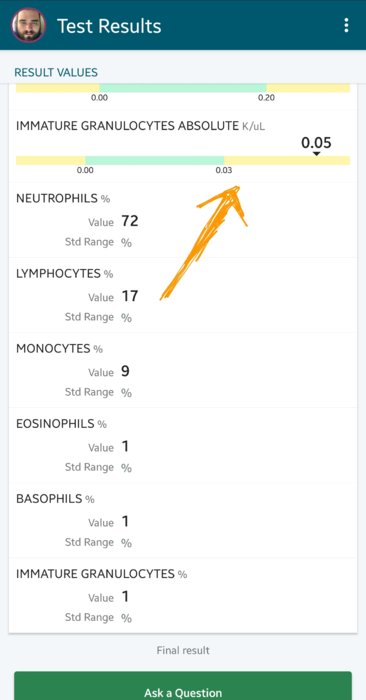Tap the BASOPHILS % result entry
Viewport: 366px width, 700px height.
[183, 520]
